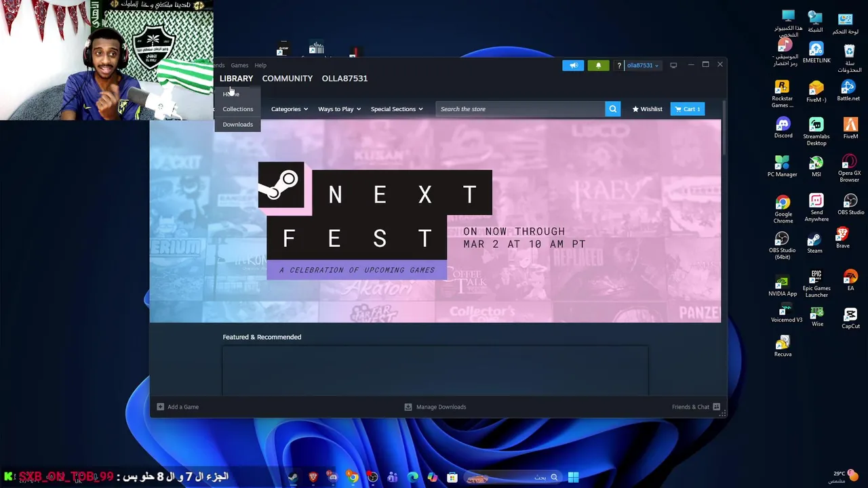Open the Epic Games Launcher shortcut
The width and height of the screenshot is (868, 488).
(x=816, y=284)
